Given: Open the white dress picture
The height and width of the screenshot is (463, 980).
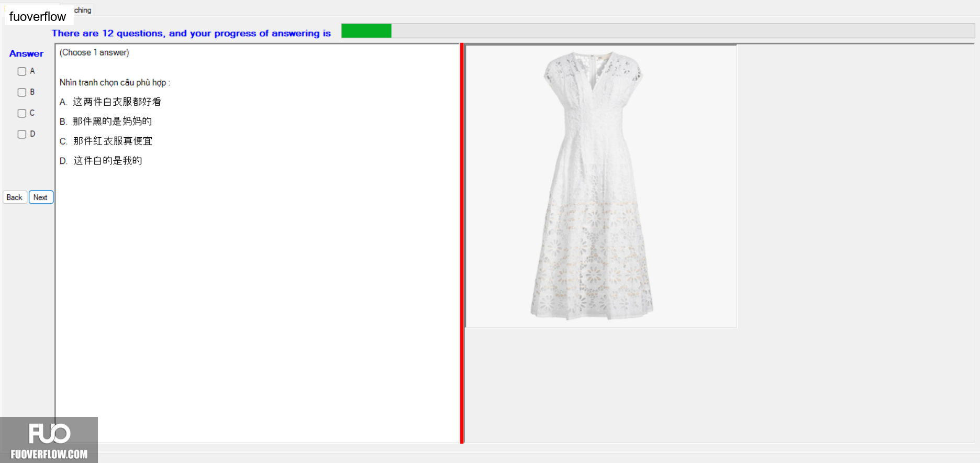Looking at the screenshot, I should (x=601, y=186).
